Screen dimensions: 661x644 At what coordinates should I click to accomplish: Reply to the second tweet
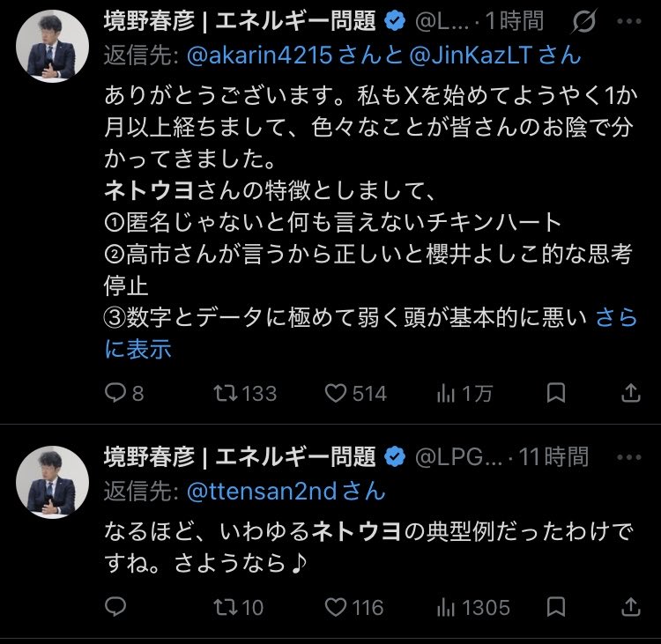[116, 607]
